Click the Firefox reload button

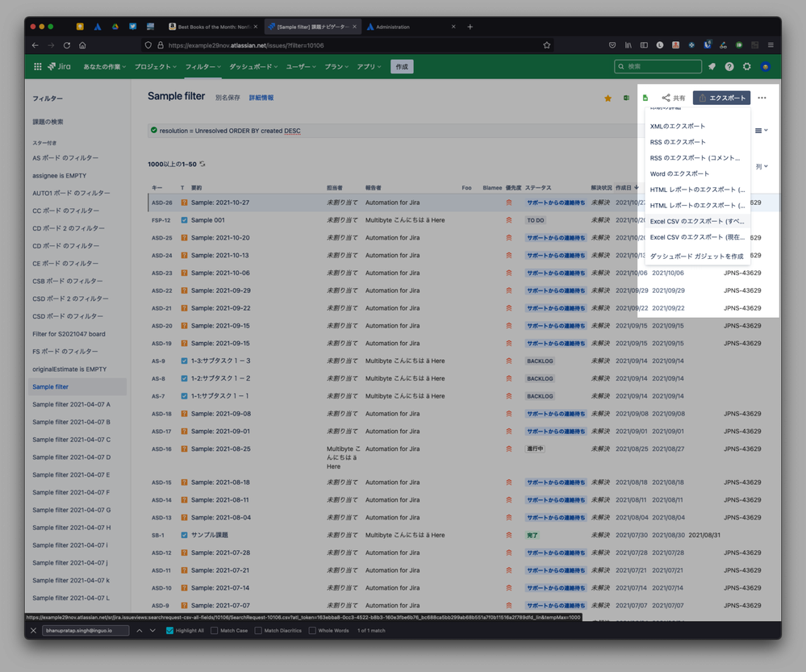click(67, 45)
